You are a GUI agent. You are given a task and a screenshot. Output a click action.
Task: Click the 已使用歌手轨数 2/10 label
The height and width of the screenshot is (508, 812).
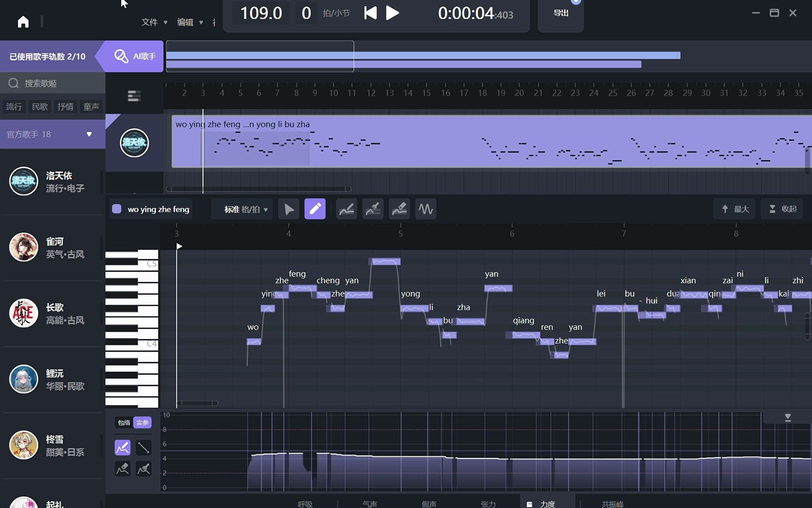pos(47,56)
